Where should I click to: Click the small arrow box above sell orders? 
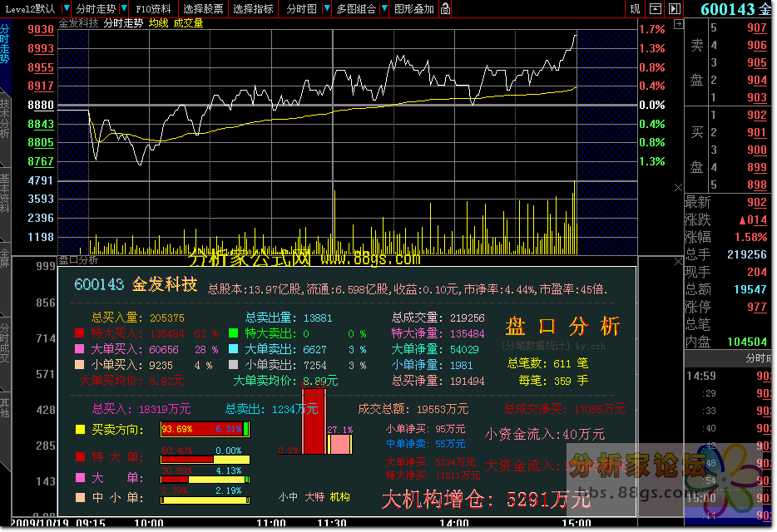(678, 24)
